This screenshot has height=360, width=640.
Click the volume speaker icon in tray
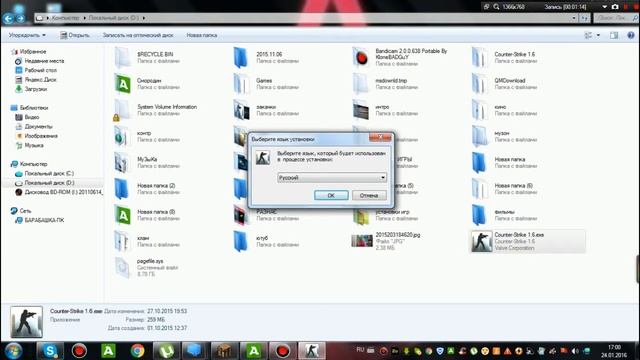(x=576, y=351)
